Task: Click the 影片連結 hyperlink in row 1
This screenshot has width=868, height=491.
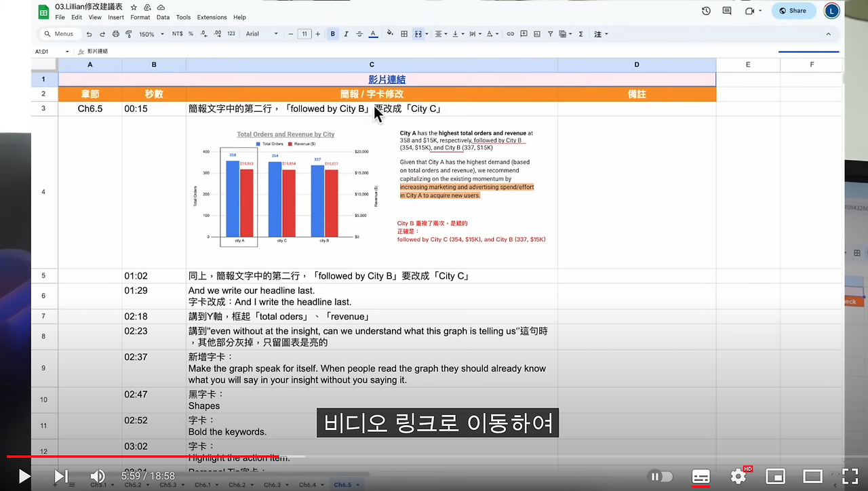Action: point(387,79)
